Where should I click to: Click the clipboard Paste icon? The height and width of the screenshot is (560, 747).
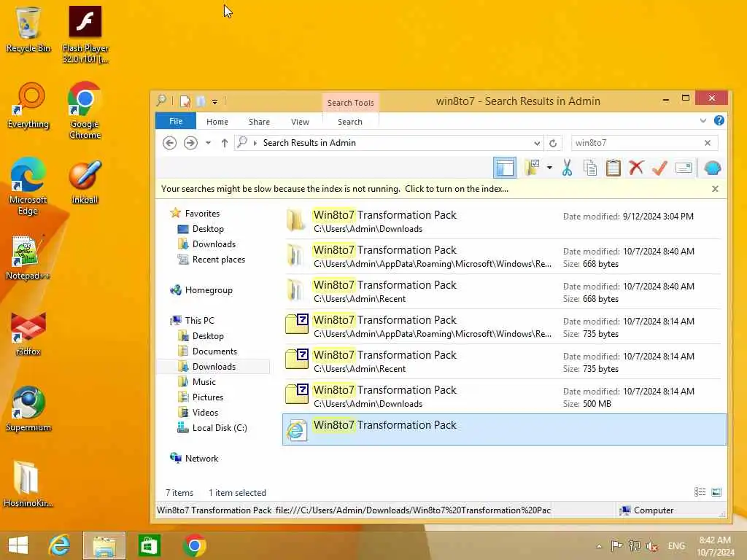coord(613,168)
